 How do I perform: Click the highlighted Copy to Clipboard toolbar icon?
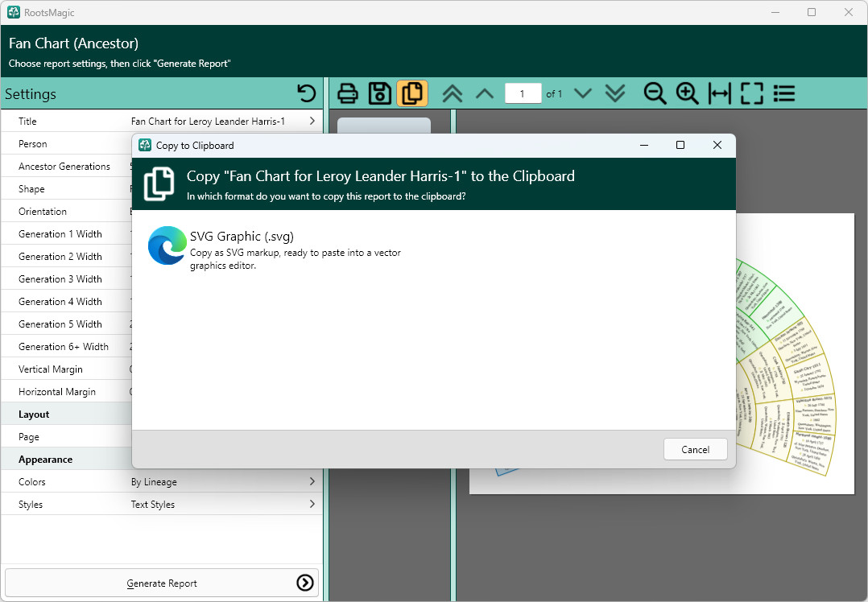pos(412,93)
